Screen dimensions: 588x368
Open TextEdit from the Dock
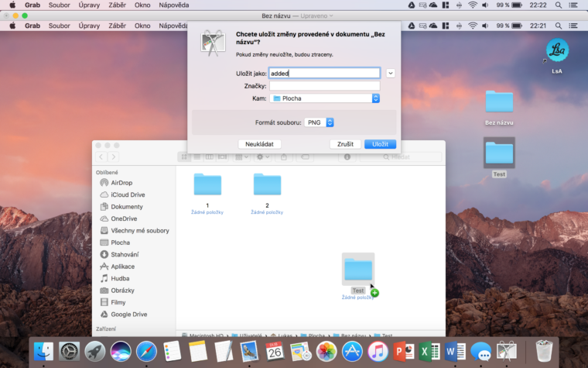[224, 352]
